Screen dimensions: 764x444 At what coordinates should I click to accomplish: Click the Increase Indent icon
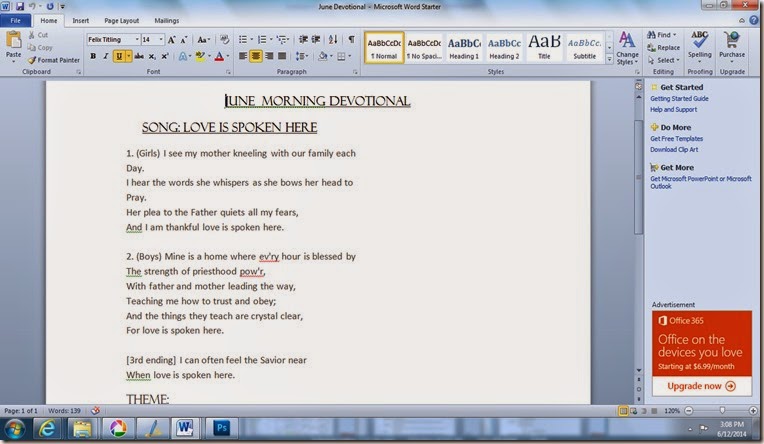tap(316, 39)
